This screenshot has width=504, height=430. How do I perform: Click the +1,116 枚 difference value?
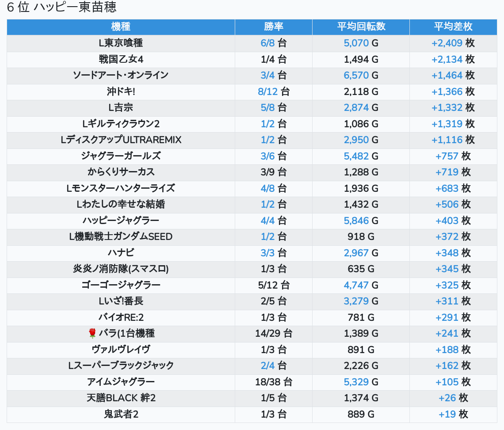(453, 140)
